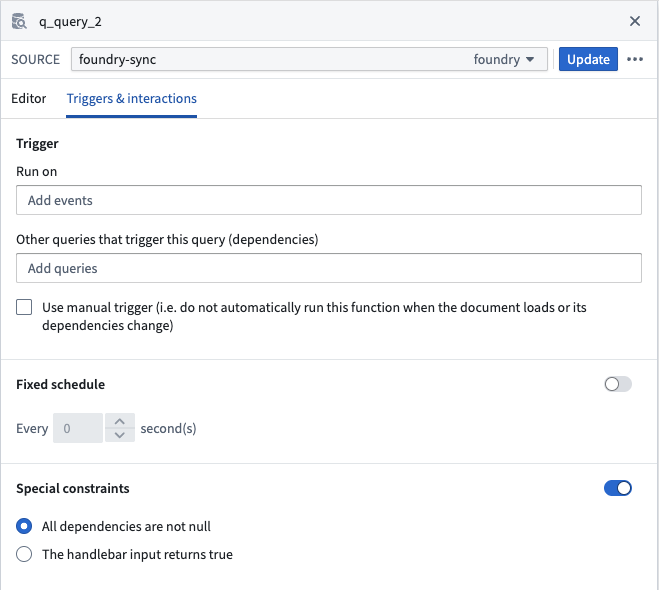The height and width of the screenshot is (590, 659).
Task: Click the Add queries dependencies field
Action: pos(329,268)
